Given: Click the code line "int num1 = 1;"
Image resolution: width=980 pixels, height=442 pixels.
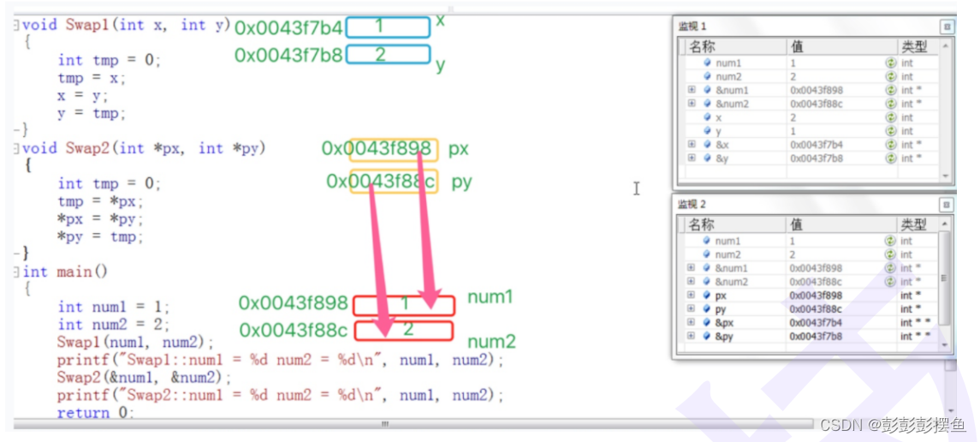Looking at the screenshot, I should pyautogui.click(x=114, y=307).
